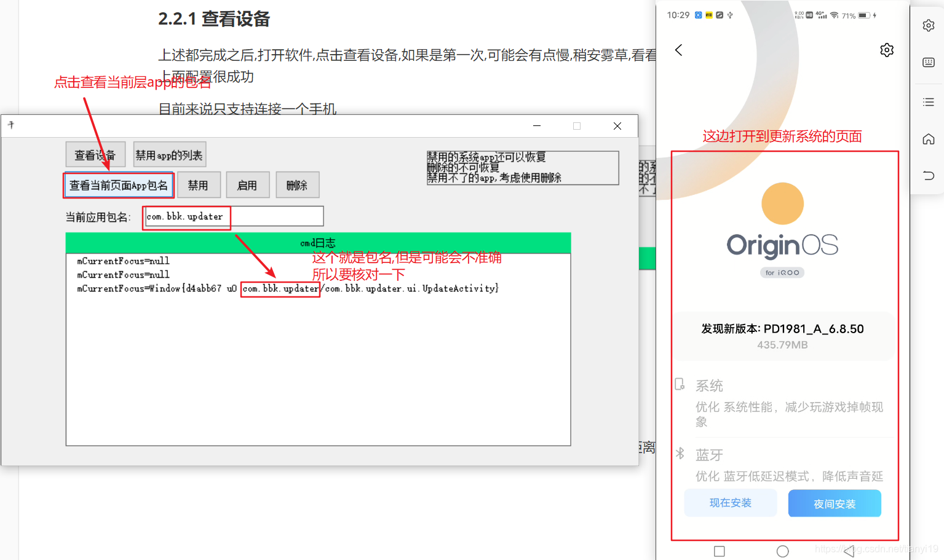Tap the back arrow on phone screen
This screenshot has width=944, height=560.
(678, 50)
